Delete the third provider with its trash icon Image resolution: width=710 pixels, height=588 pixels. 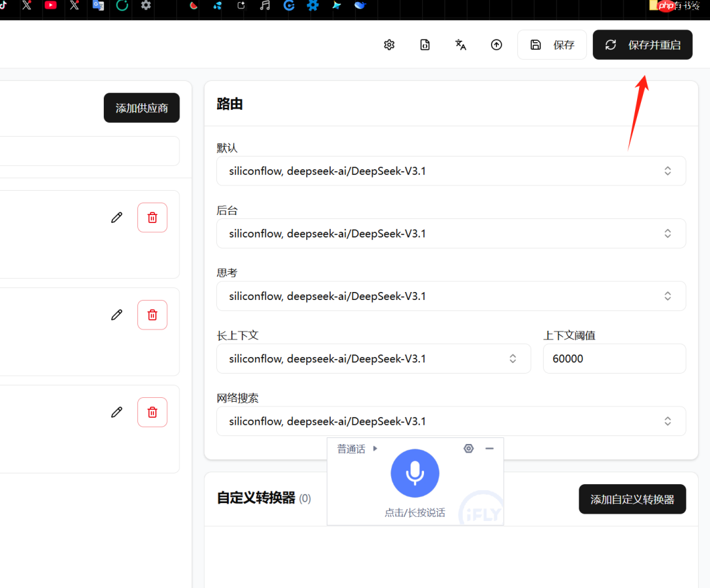[x=152, y=412]
